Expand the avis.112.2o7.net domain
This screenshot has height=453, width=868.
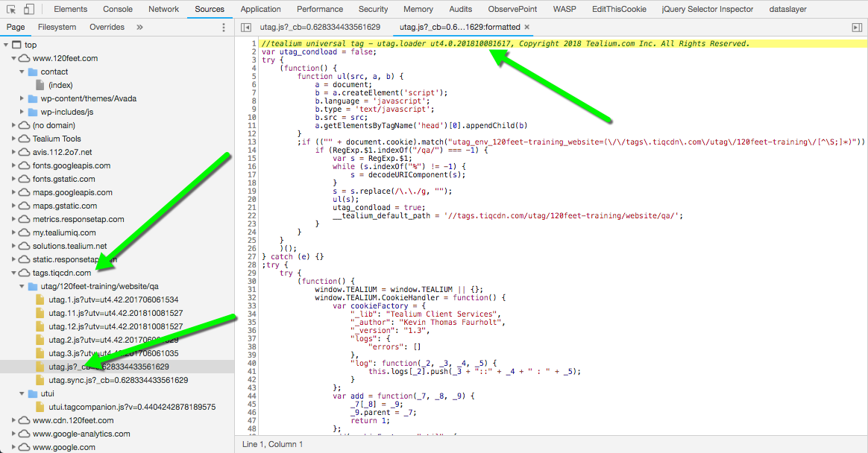tap(14, 152)
